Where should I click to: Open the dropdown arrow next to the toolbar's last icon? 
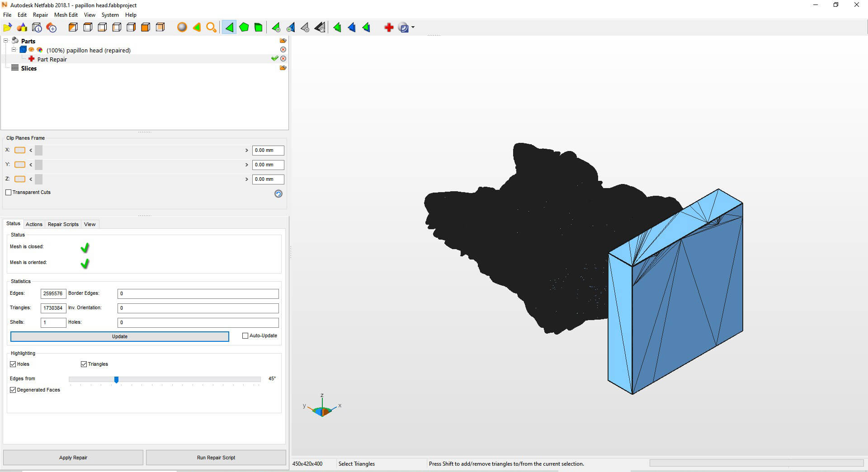point(413,28)
